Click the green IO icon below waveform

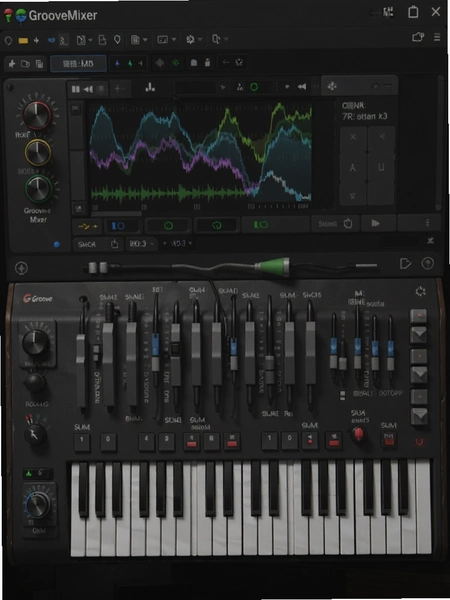pos(261,225)
